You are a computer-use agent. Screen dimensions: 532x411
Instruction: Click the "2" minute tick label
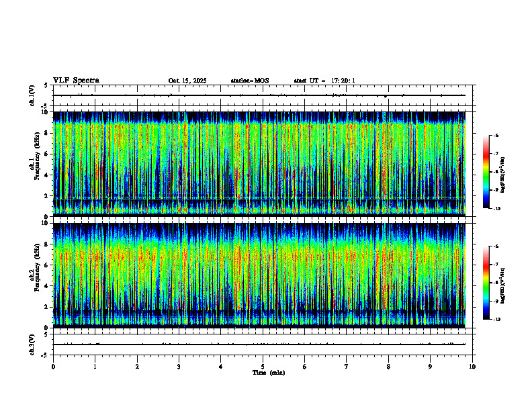coord(137,367)
